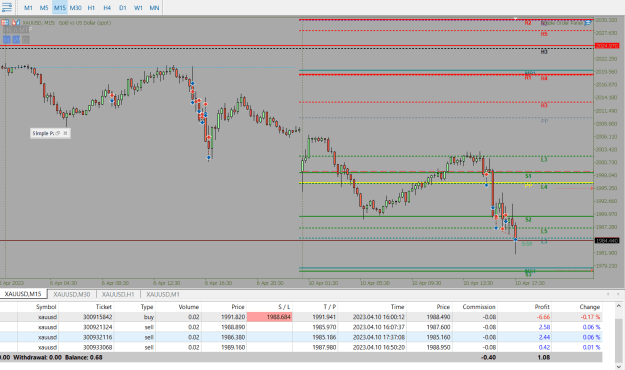This screenshot has height=370, width=625.
Task: Open the chart settings icon in toolbar
Action: tap(7, 7)
